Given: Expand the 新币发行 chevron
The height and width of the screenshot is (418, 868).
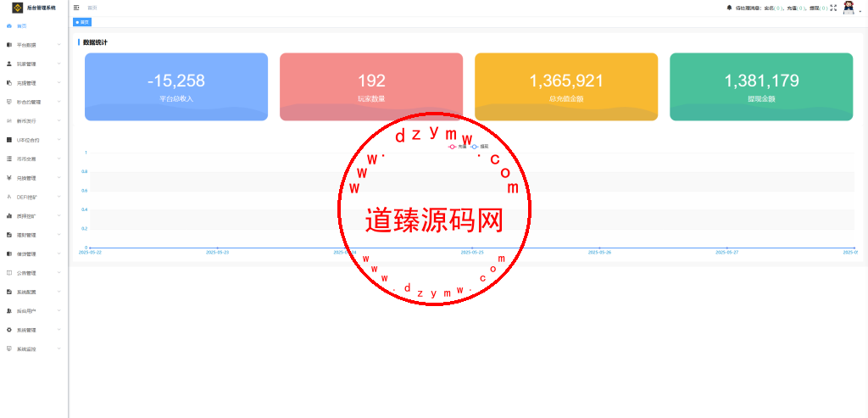Looking at the screenshot, I should click(59, 120).
